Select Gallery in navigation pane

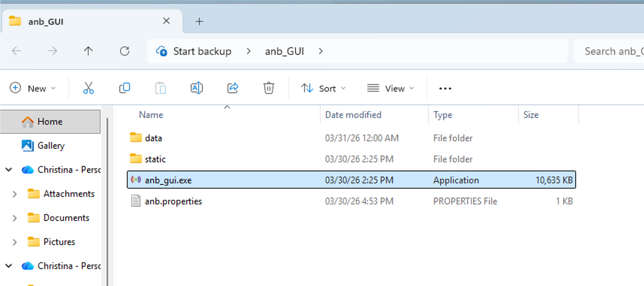tap(51, 146)
